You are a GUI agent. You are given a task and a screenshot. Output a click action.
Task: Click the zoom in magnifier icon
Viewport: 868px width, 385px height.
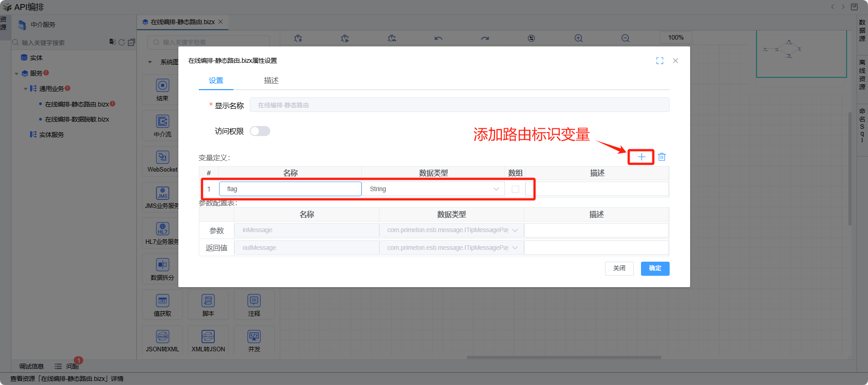click(578, 38)
